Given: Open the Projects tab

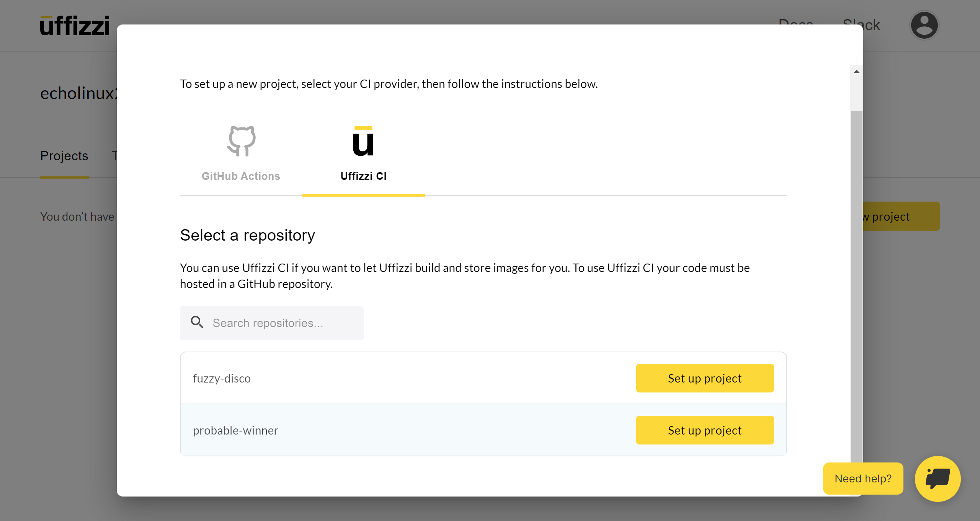Looking at the screenshot, I should point(64,156).
